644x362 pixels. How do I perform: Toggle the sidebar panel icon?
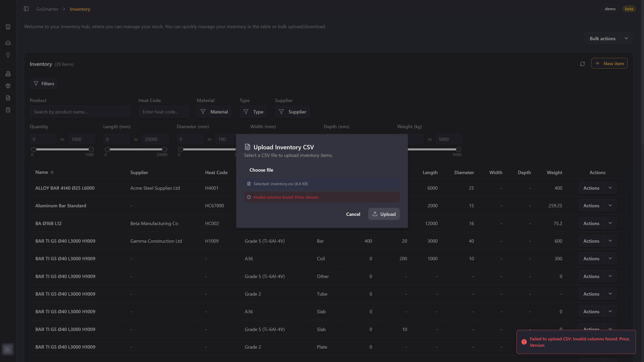tap(26, 9)
